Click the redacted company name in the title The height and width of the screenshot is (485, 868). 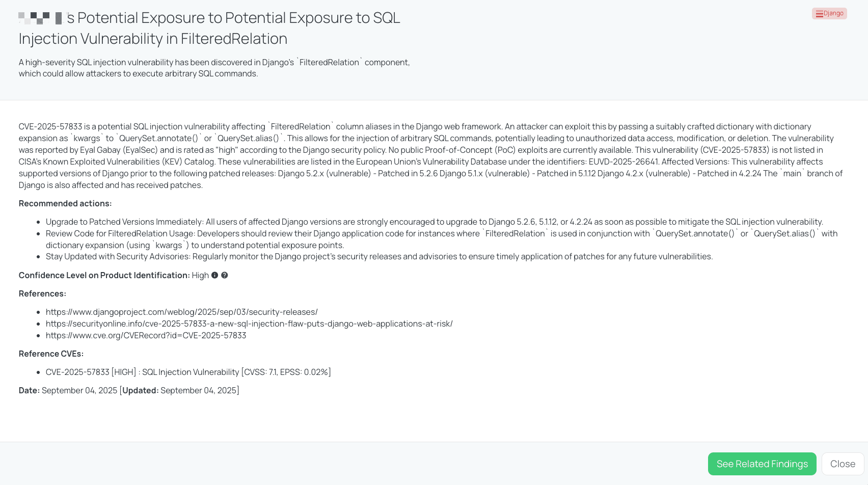point(40,18)
